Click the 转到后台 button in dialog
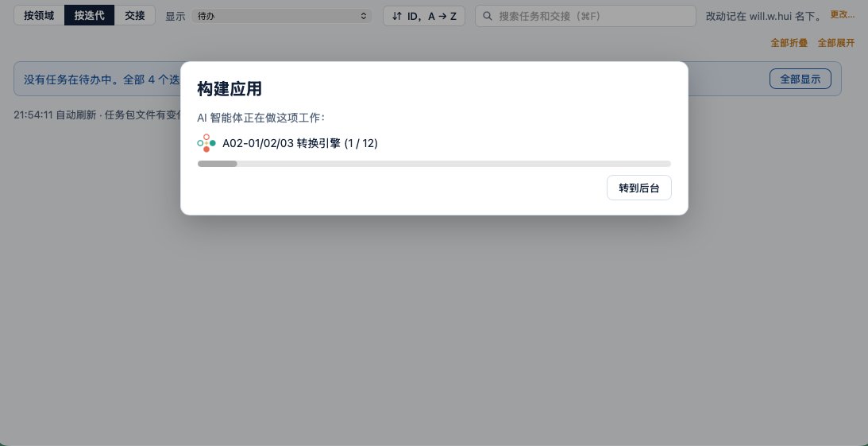Image resolution: width=868 pixels, height=446 pixels. pos(638,188)
